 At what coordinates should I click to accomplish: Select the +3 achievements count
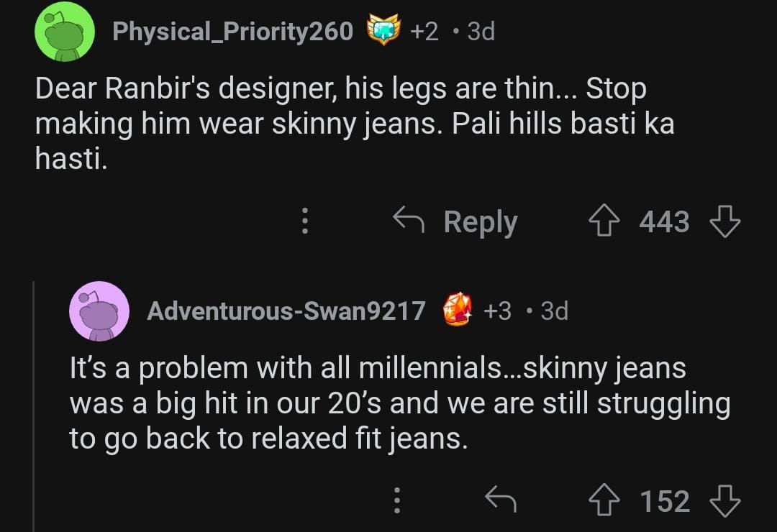[497, 311]
